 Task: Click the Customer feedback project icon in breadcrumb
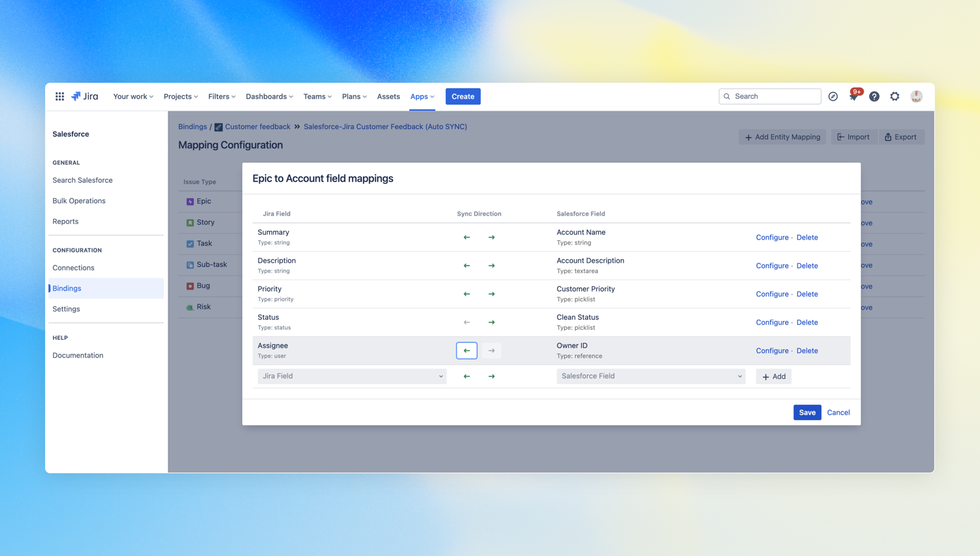218,127
